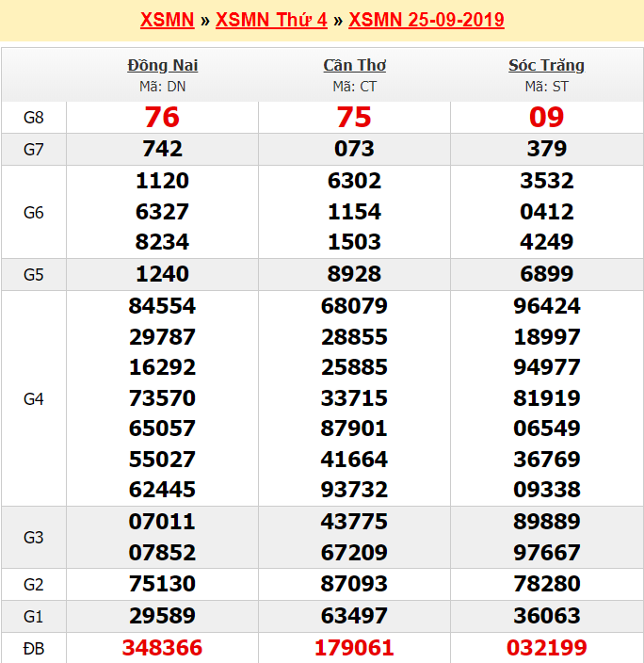The height and width of the screenshot is (663, 644).
Task: Click G6 number 1154
Action: 354,212
